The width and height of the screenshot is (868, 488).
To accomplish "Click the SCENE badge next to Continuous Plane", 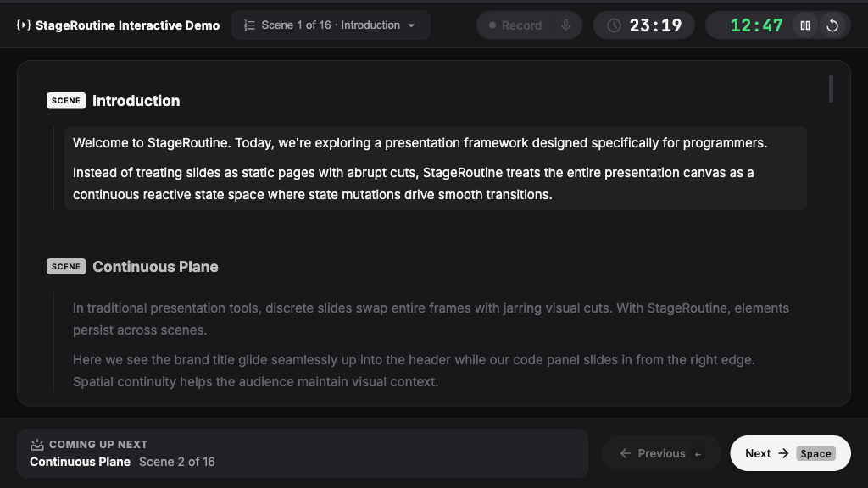I will (x=66, y=267).
